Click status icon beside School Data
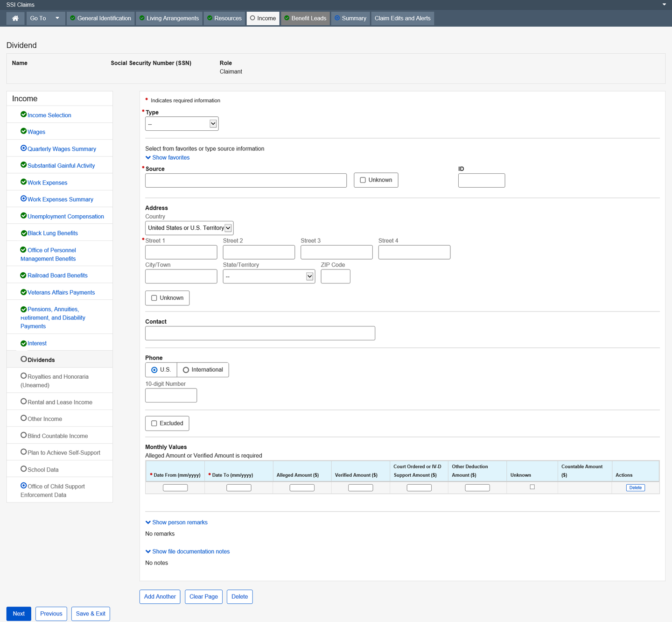Viewport: 672px width, 622px height. coord(23,469)
